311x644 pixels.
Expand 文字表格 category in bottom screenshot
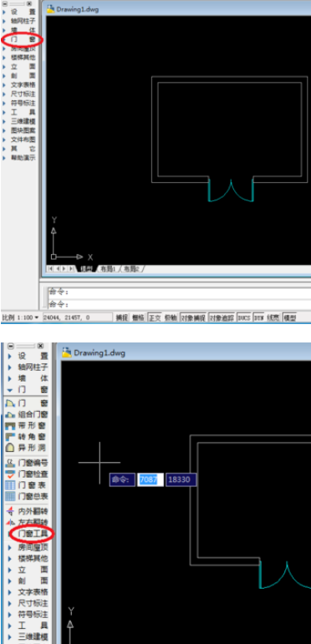(28, 592)
